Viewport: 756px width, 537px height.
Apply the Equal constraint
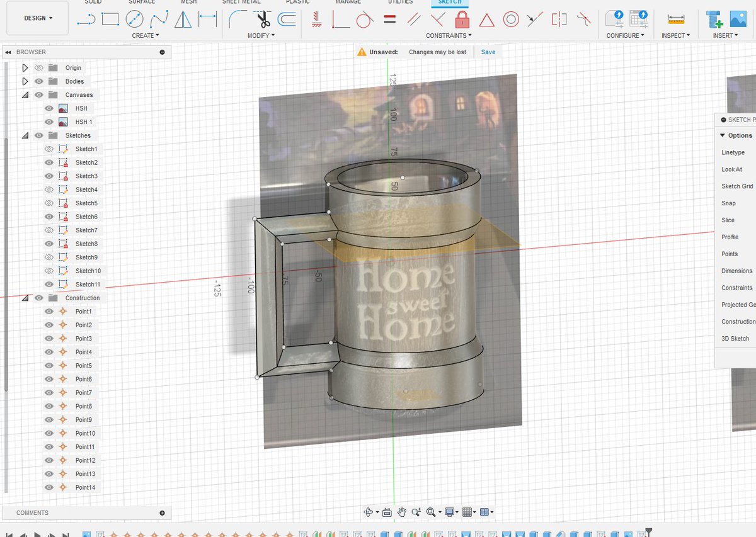click(x=390, y=20)
